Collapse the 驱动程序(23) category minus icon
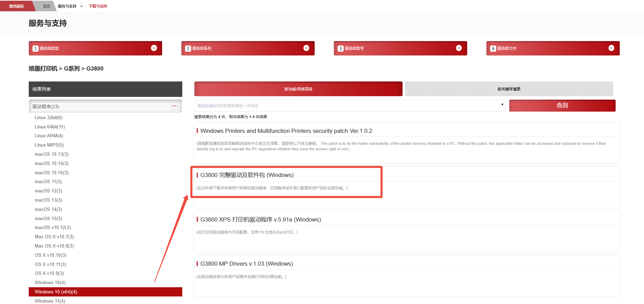 coord(174,106)
